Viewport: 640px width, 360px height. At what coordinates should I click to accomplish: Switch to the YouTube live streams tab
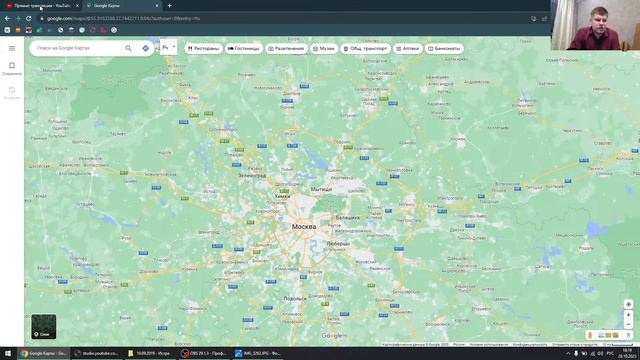point(42,6)
